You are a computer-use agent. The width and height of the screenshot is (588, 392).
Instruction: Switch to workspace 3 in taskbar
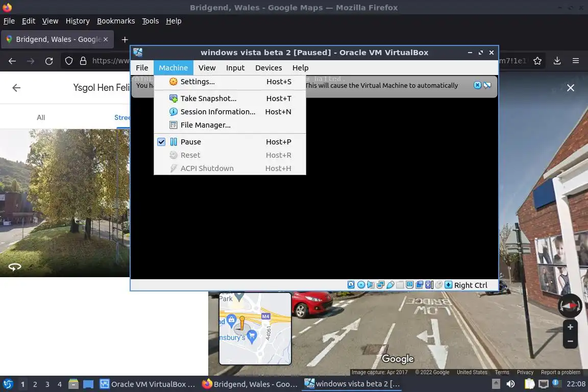tap(47, 384)
